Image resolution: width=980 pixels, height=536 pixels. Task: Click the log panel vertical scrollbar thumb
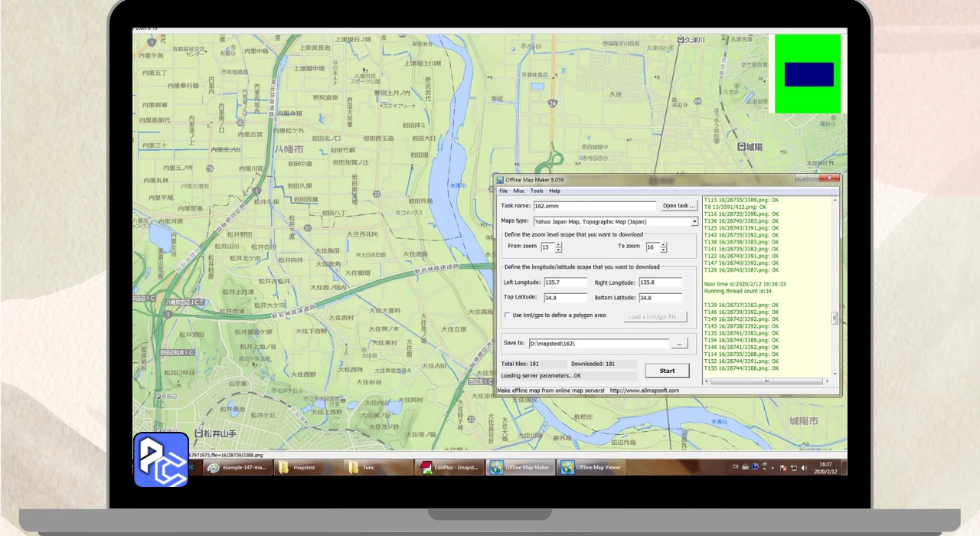tap(835, 319)
